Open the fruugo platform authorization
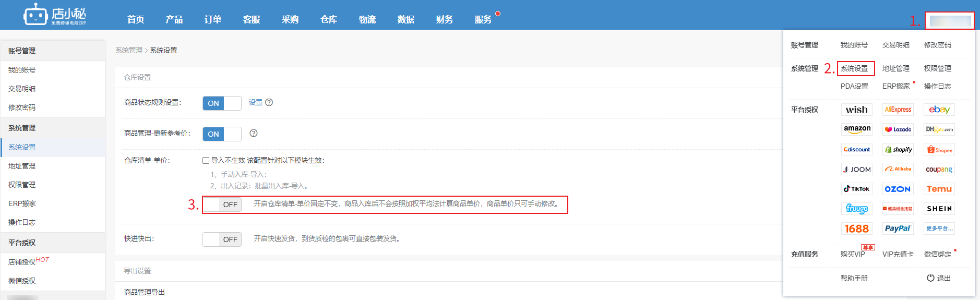The image size is (980, 300). (x=856, y=209)
